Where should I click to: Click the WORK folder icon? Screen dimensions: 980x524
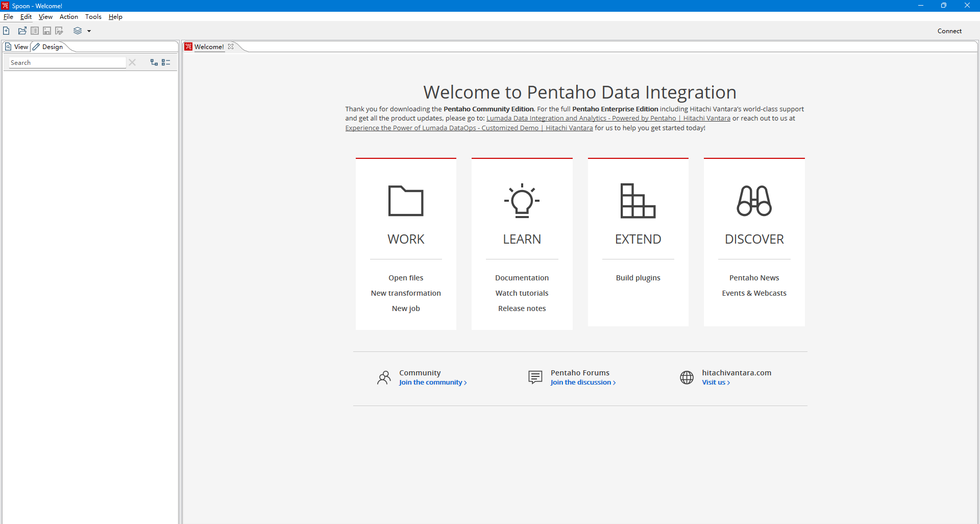pos(406,200)
